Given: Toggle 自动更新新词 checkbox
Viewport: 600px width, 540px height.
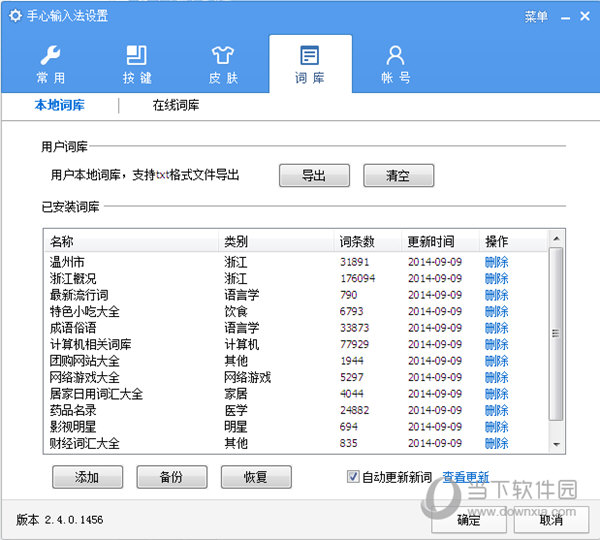Looking at the screenshot, I should click(352, 476).
